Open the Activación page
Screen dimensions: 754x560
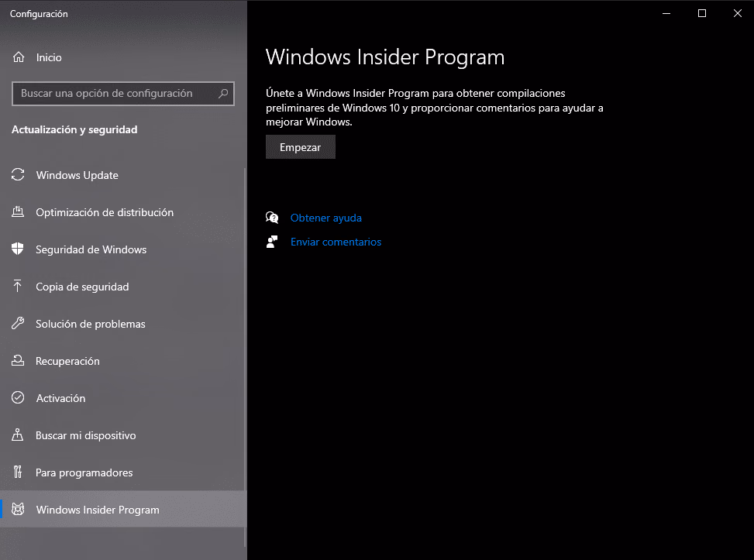click(123, 398)
